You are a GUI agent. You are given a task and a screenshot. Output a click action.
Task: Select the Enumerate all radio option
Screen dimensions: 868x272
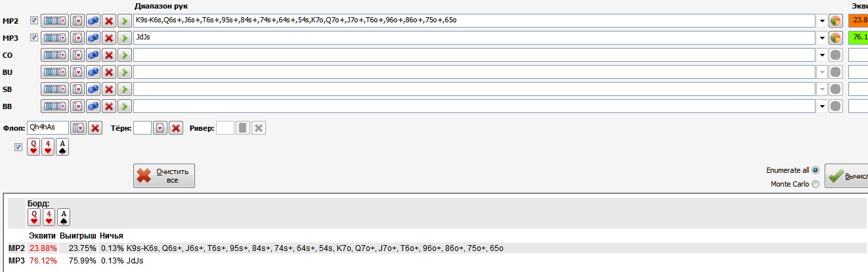815,170
